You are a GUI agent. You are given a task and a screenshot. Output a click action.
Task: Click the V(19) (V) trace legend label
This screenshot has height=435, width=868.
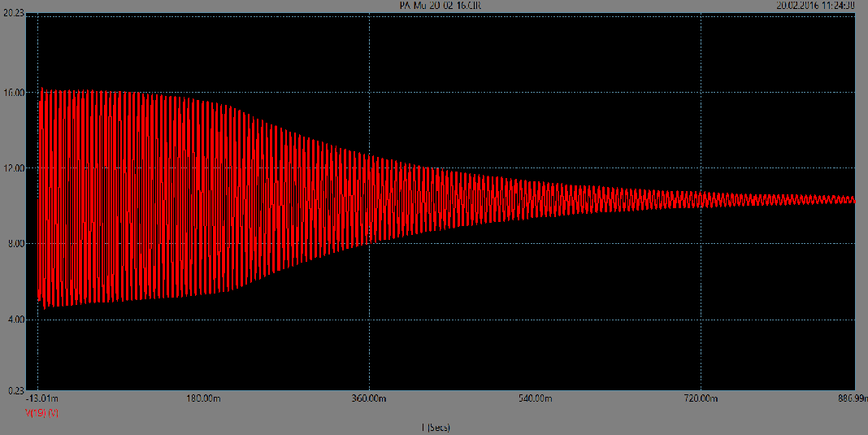tap(41, 413)
